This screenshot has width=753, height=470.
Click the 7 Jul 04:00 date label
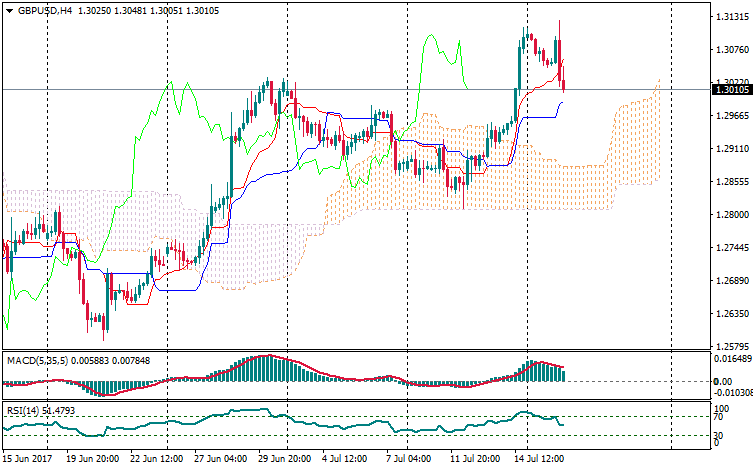pos(407,459)
